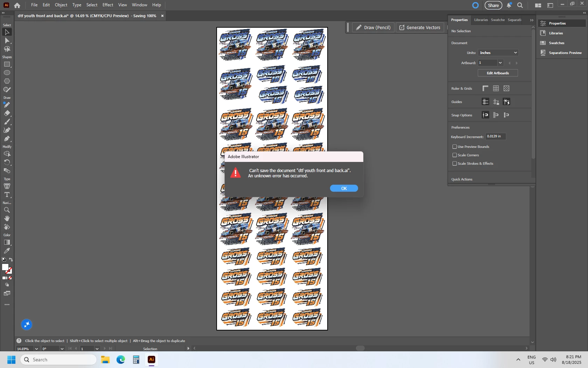
Task: Click the Windows taskbar Search box
Action: pyautogui.click(x=58, y=360)
